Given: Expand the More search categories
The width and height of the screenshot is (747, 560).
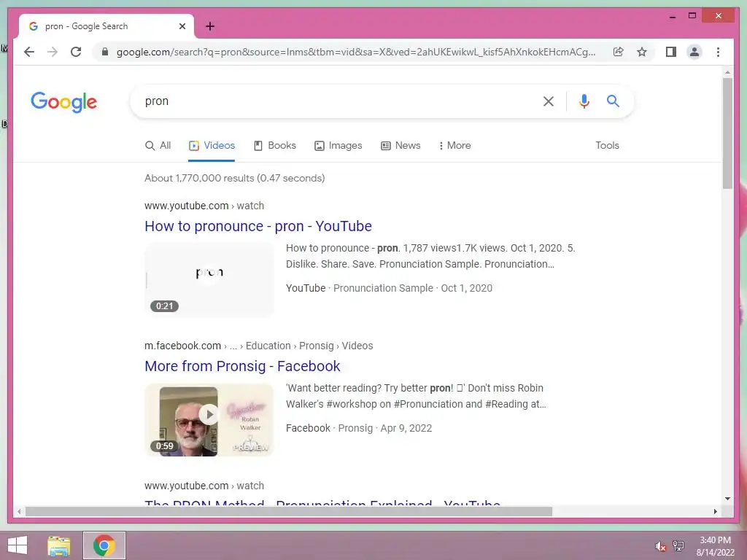Looking at the screenshot, I should point(454,146).
